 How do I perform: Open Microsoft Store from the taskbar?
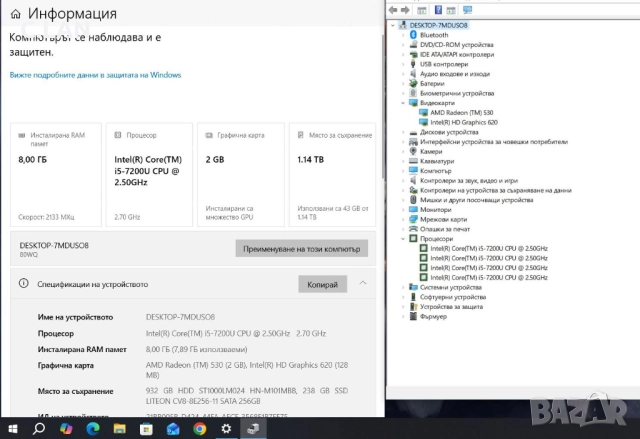tap(146, 428)
